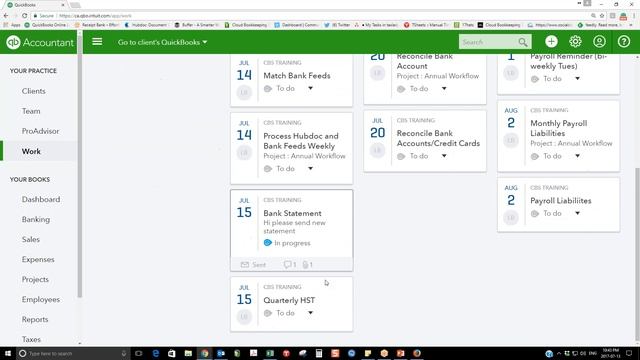Click assignee avatar on Quarterly HST card

click(244, 316)
